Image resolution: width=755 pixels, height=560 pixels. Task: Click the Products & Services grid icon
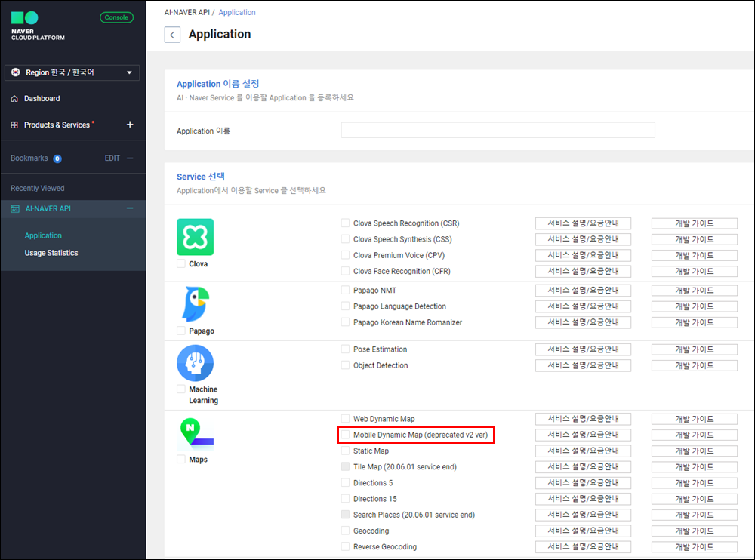click(x=14, y=125)
